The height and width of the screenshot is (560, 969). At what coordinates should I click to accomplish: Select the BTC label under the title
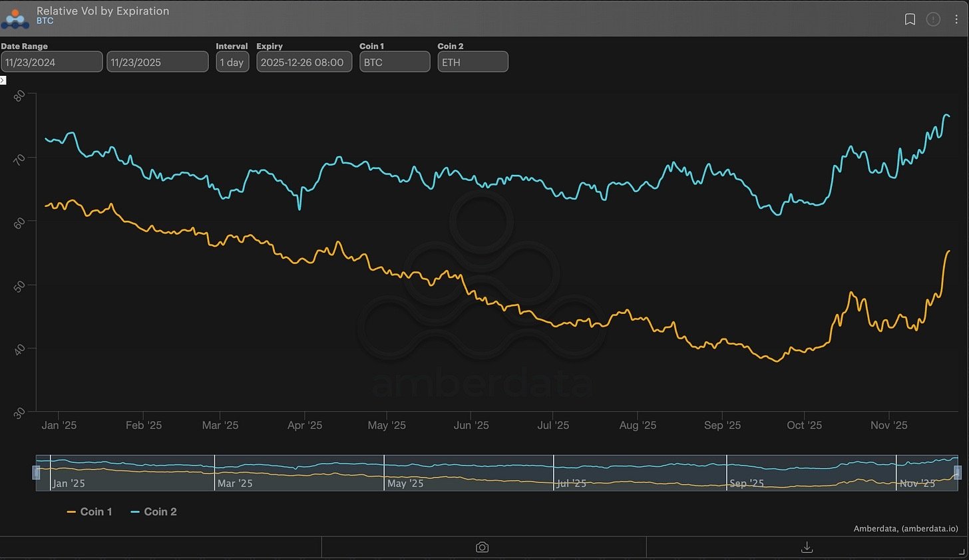(45, 21)
